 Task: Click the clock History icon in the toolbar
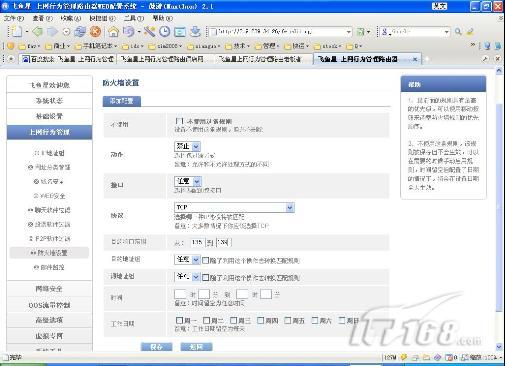(164, 32)
